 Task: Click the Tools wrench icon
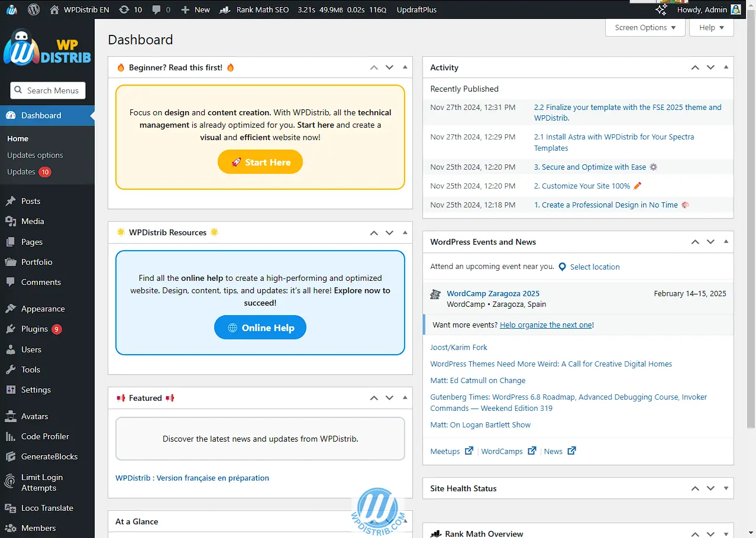click(x=11, y=370)
